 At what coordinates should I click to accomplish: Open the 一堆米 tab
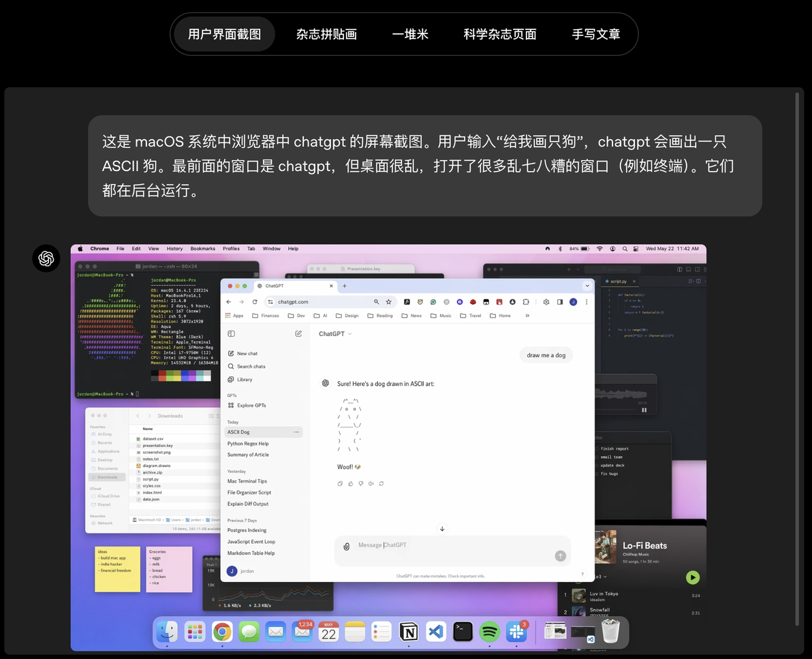pyautogui.click(x=409, y=34)
